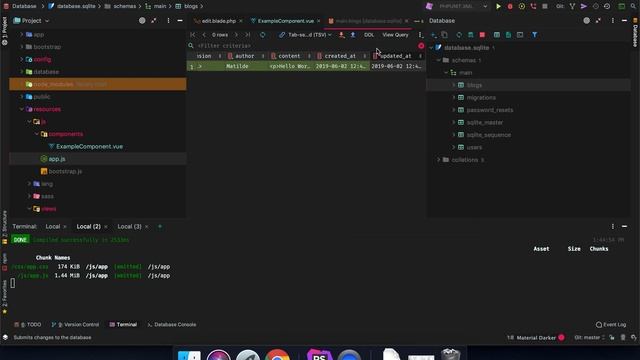Open the Event Log
Viewport: 640px width, 360px height.
pyautogui.click(x=611, y=325)
